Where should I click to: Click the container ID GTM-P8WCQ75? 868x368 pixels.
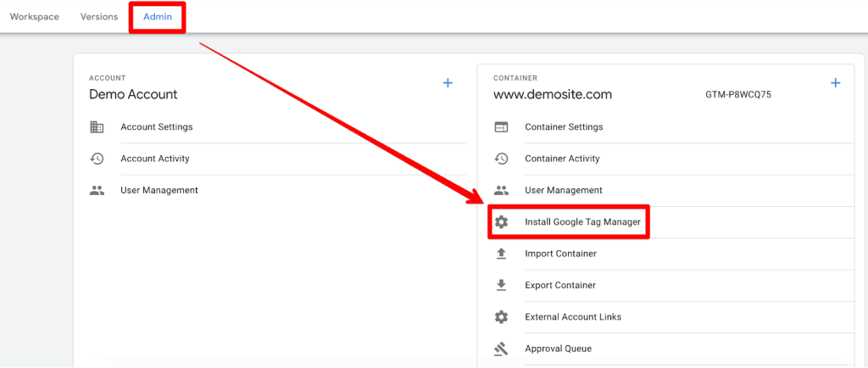click(738, 95)
